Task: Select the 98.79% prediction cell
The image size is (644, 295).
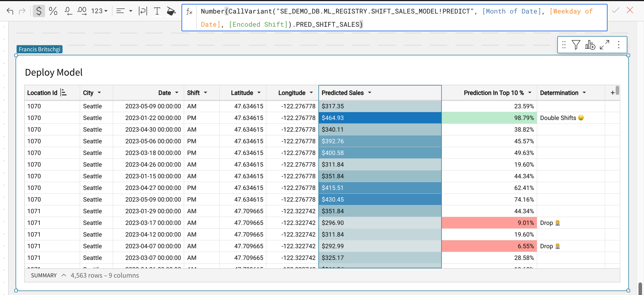Action: coord(489,118)
